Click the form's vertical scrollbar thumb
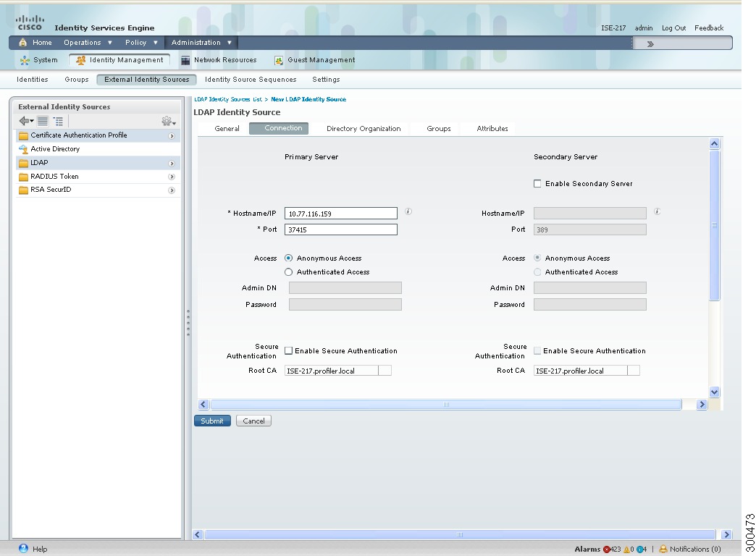Screen dimensions: 756x556 [x=715, y=225]
